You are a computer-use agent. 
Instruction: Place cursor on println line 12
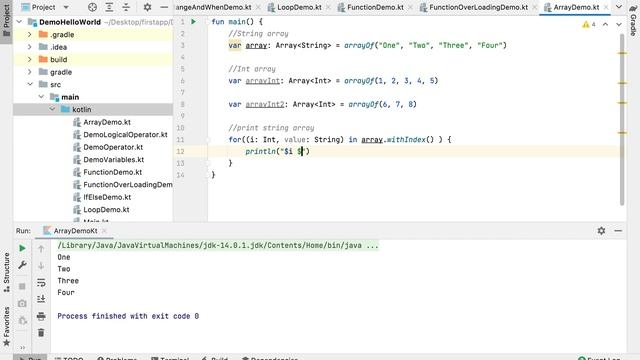[x=278, y=151]
